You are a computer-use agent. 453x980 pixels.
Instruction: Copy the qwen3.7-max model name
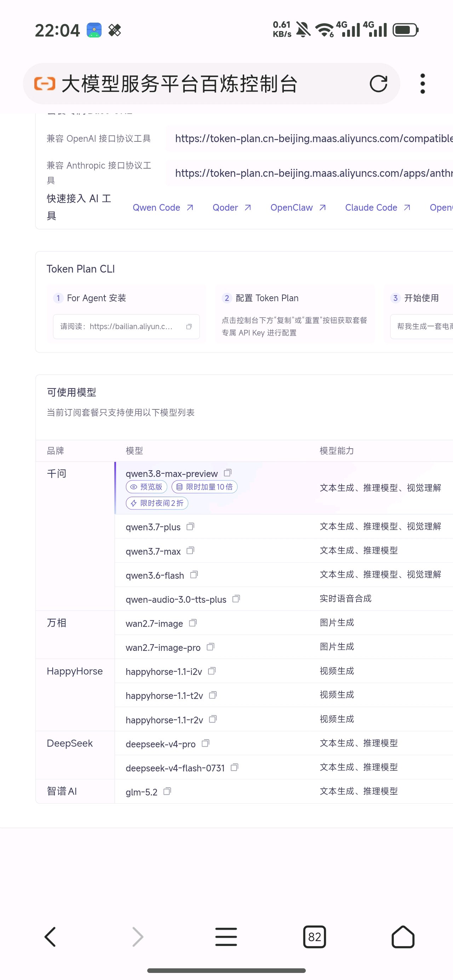(190, 550)
